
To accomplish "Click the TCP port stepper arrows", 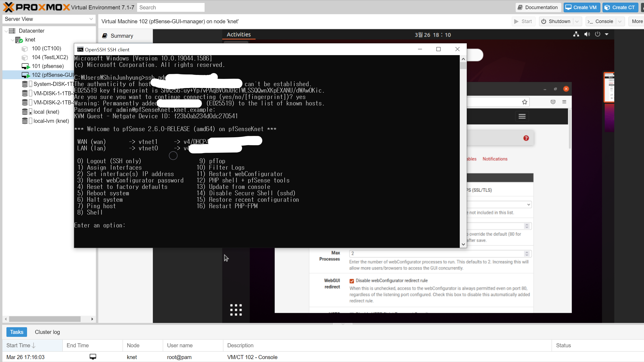I will click(x=527, y=226).
